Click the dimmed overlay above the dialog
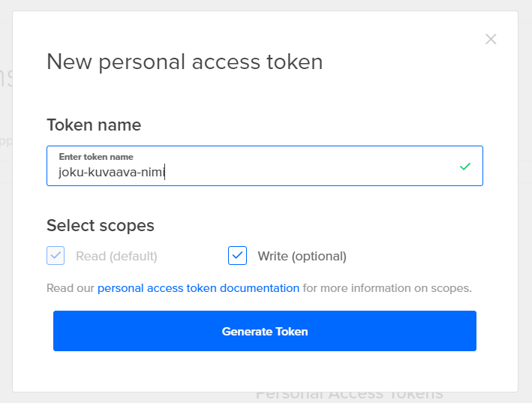 (263, 5)
